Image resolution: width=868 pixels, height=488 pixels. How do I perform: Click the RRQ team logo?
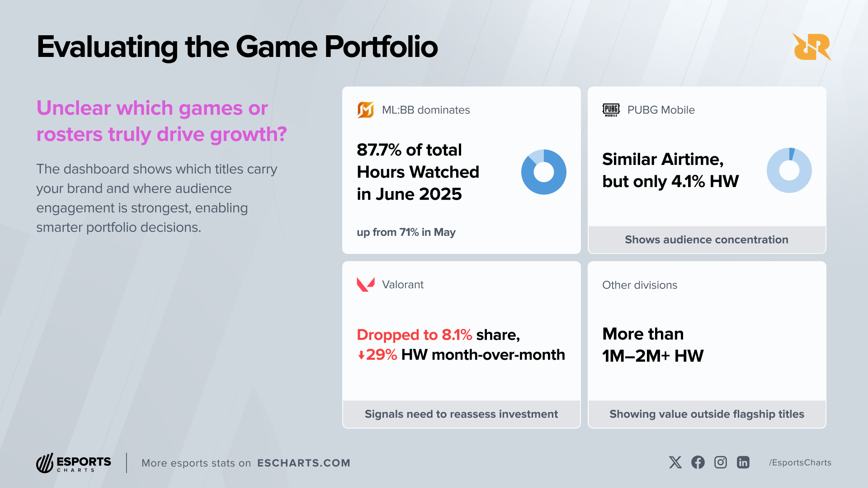(812, 47)
